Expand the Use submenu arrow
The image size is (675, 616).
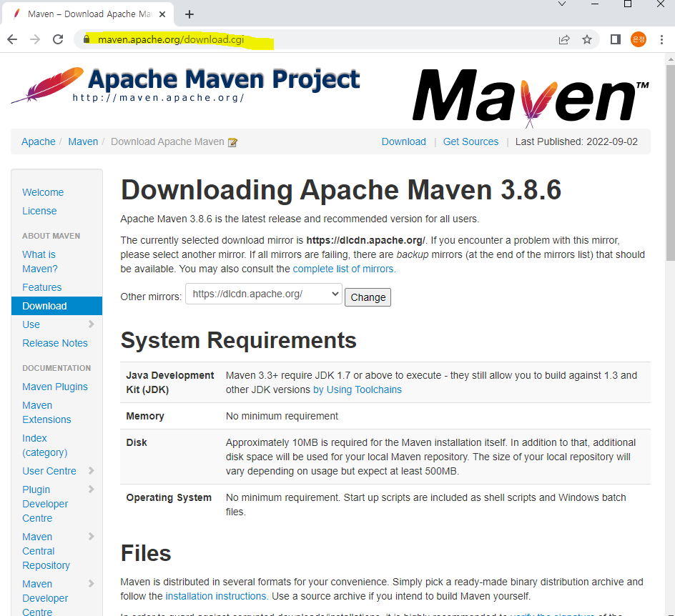pos(92,324)
